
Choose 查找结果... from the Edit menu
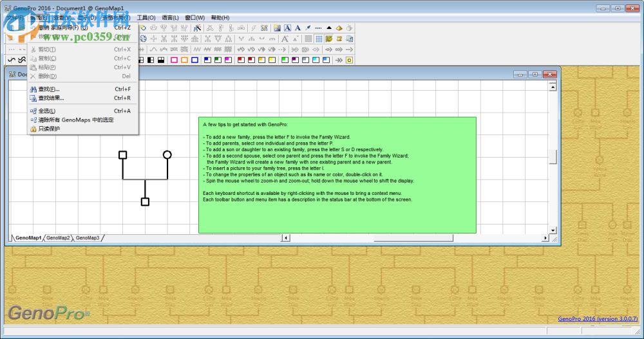83,98
